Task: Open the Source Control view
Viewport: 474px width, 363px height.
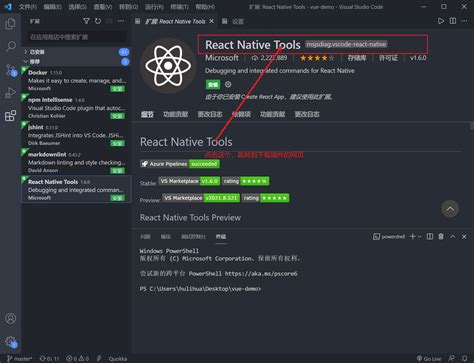Action: click(x=10, y=70)
